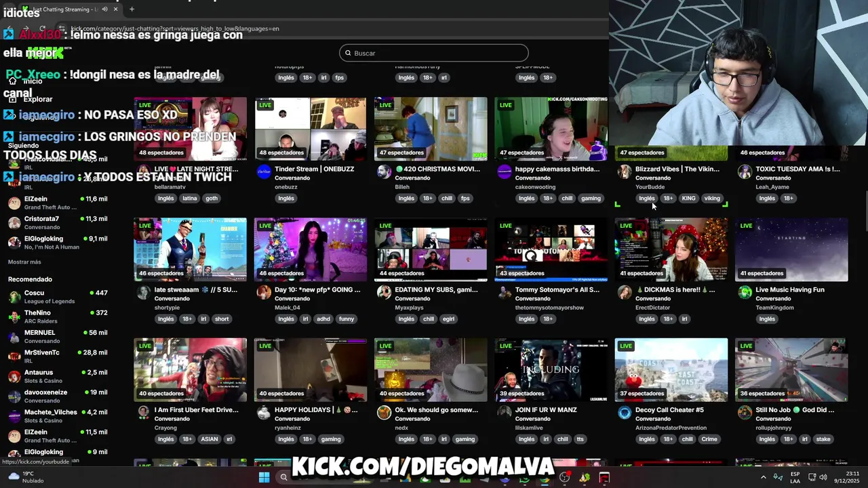Click YourBudde streamer avatar icon
Image resolution: width=868 pixels, height=488 pixels.
pyautogui.click(x=624, y=171)
